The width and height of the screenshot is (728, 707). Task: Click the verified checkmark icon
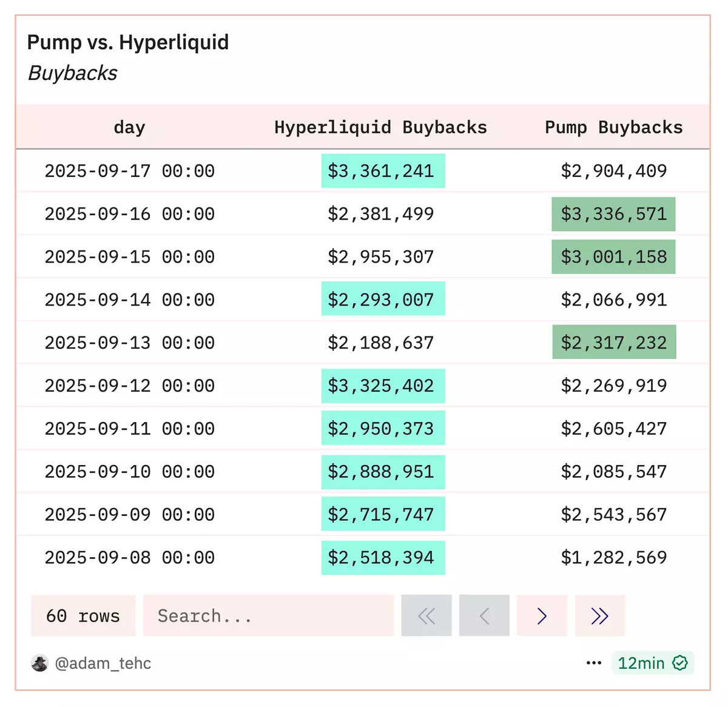[x=681, y=663]
